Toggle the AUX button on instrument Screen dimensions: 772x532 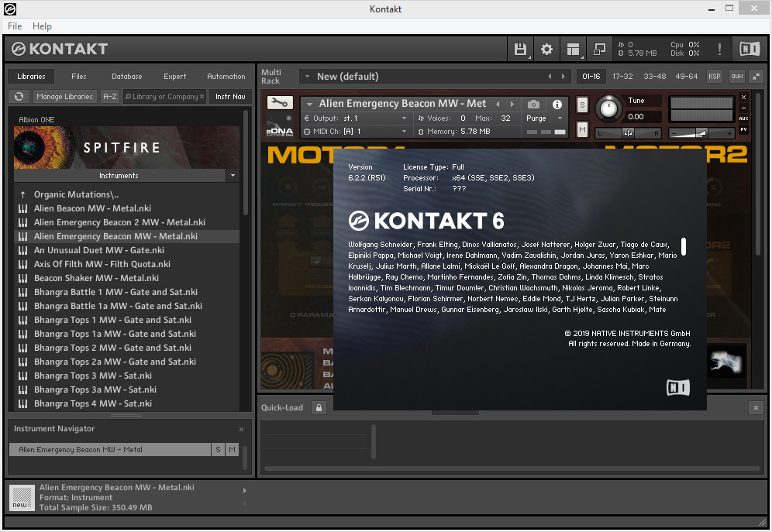pyautogui.click(x=743, y=118)
